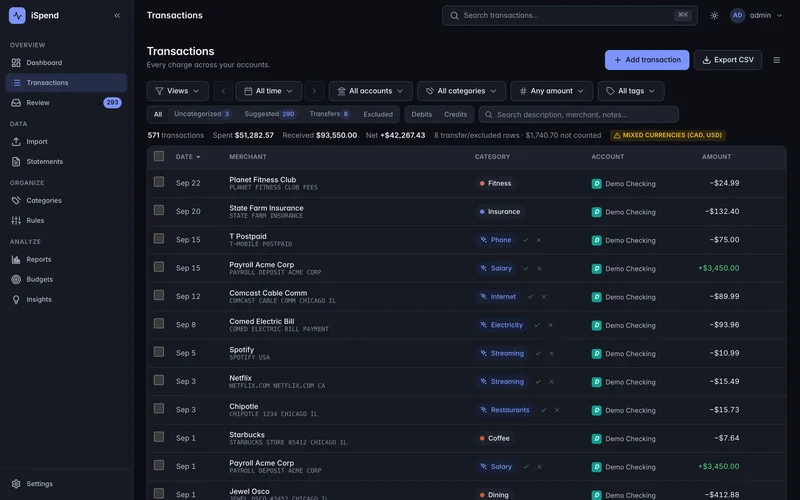Select the T Postpaid row checkbox
Viewport: 800px width, 500px height.
(x=159, y=238)
